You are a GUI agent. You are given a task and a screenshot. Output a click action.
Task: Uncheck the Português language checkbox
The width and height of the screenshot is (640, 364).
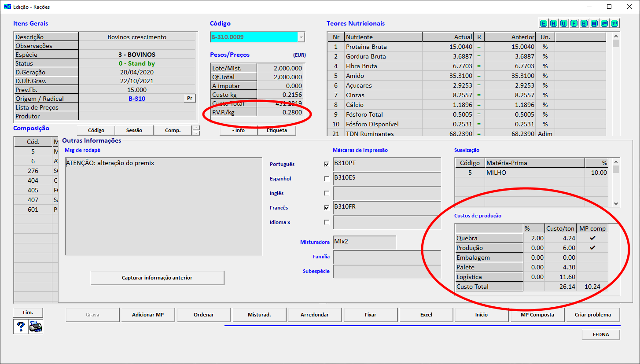(327, 164)
